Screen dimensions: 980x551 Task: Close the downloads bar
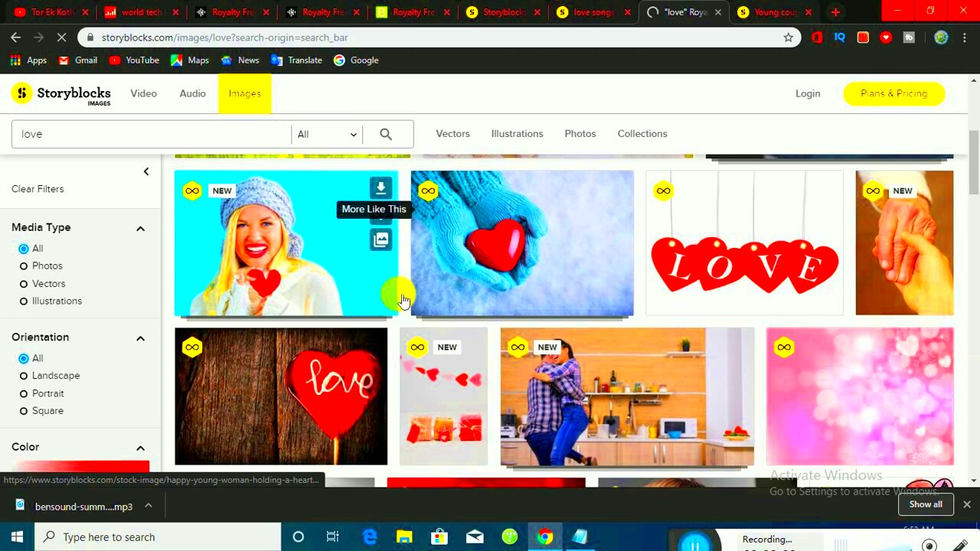(966, 504)
